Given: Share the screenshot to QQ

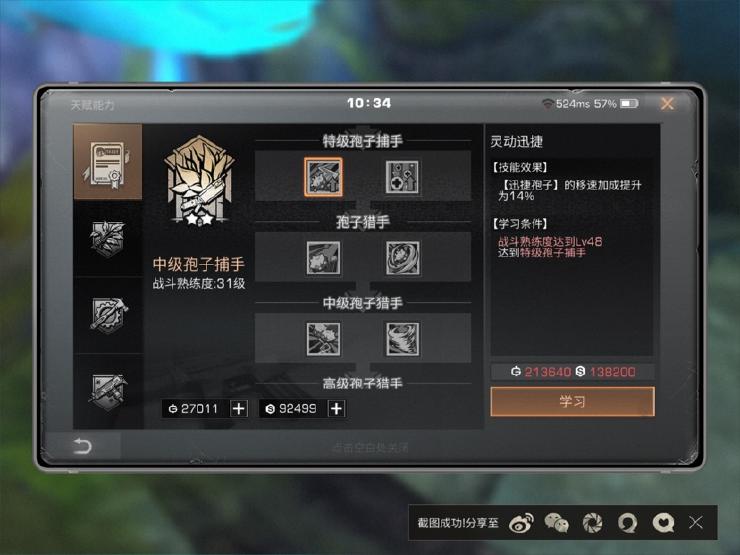Looking at the screenshot, I should [628, 523].
